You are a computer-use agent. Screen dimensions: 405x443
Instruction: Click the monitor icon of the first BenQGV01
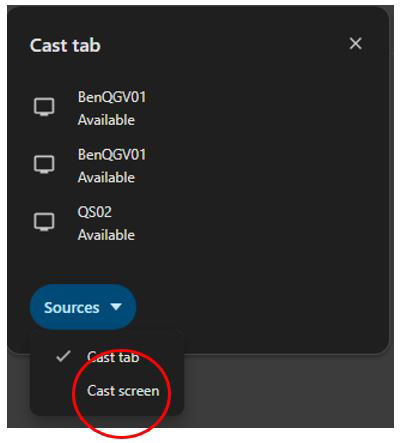[x=44, y=107]
